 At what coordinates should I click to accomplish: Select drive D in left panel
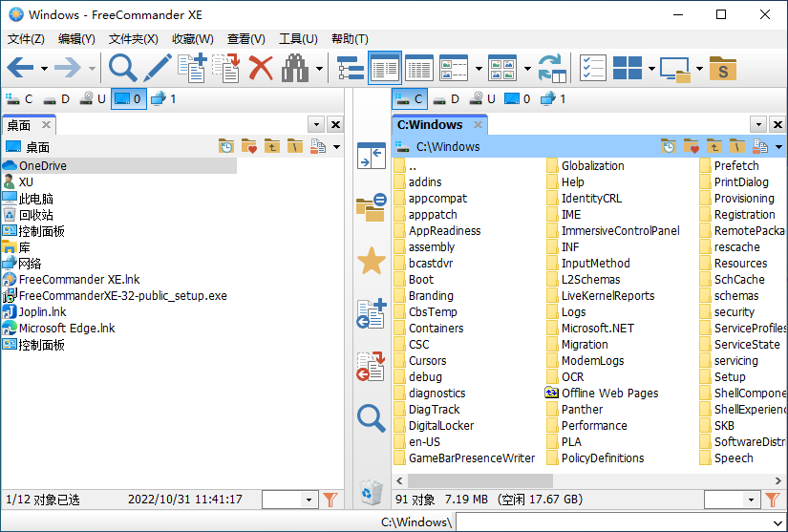56,99
